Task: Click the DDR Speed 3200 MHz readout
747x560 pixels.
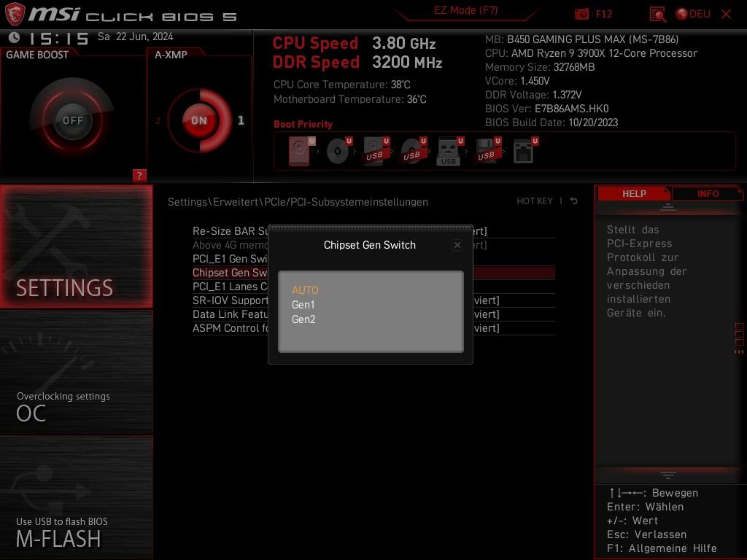Action: pos(357,63)
